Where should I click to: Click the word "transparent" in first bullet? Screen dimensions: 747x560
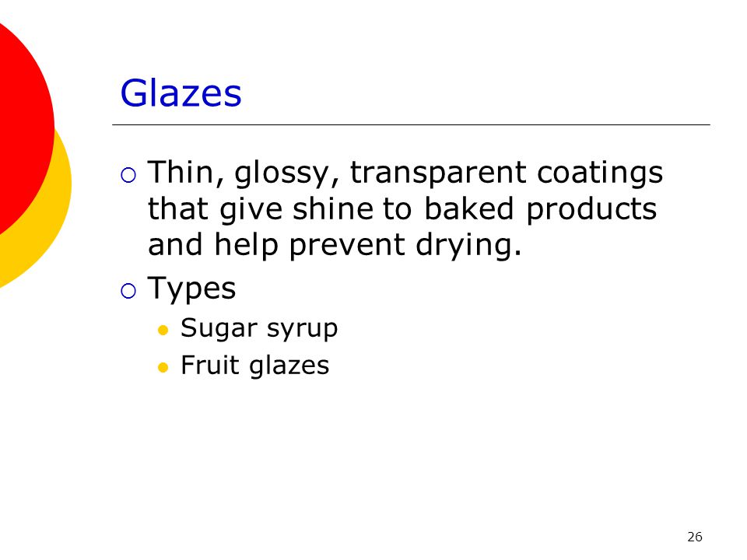click(x=438, y=173)
